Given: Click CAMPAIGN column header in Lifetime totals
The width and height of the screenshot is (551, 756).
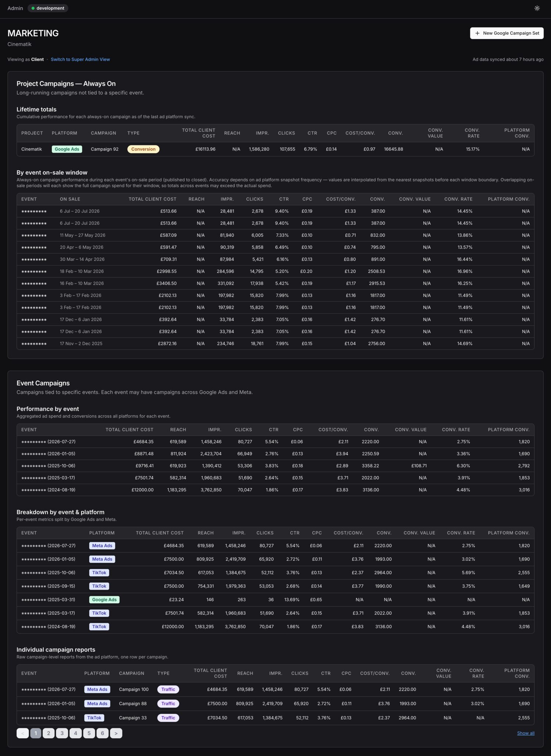Looking at the screenshot, I should click(104, 133).
